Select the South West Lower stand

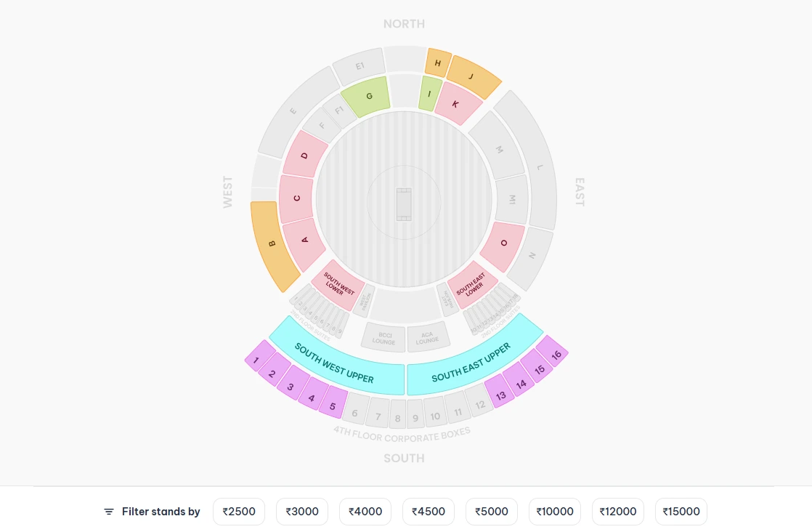[x=338, y=284]
